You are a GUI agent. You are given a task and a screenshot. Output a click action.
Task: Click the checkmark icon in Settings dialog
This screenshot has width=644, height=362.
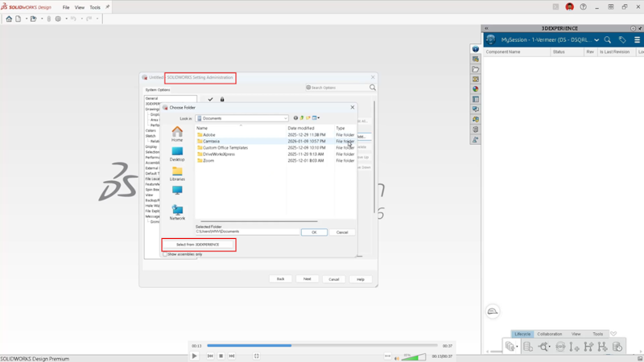point(210,99)
